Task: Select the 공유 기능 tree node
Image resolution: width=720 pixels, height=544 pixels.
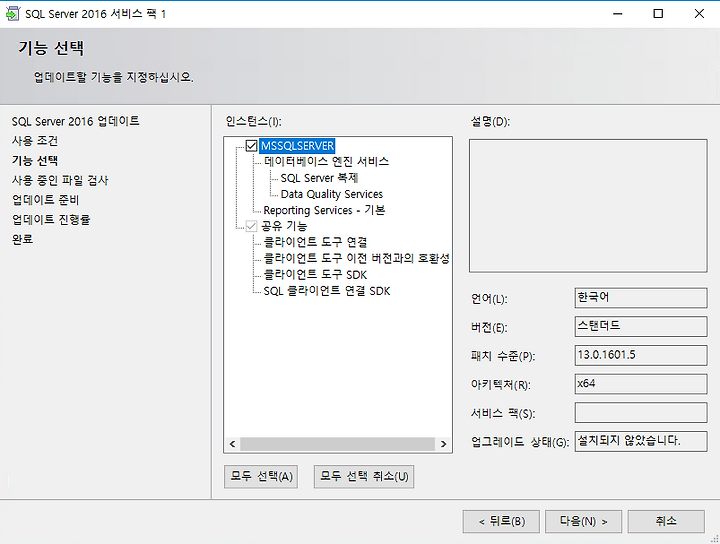Action: [x=284, y=226]
